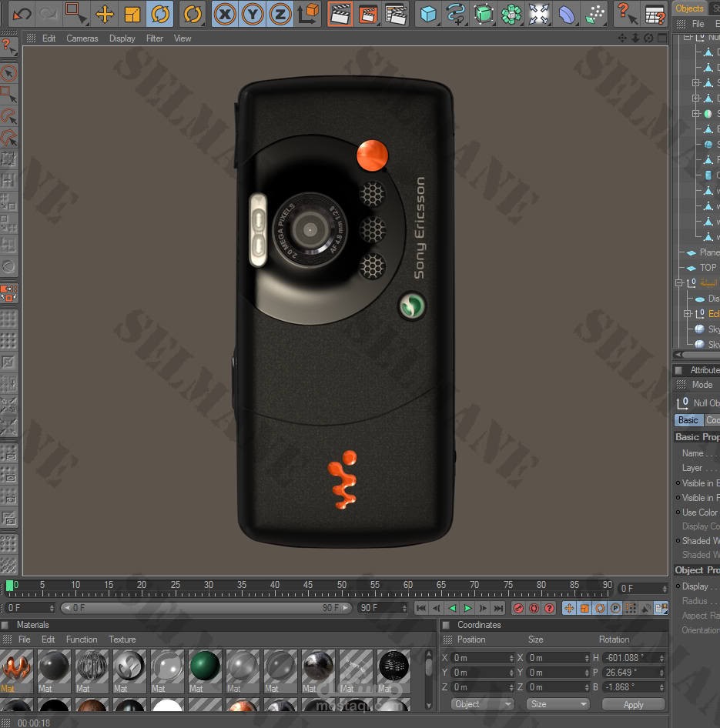720x728 pixels.
Task: Open the scene light objects icon
Action: 539,14
